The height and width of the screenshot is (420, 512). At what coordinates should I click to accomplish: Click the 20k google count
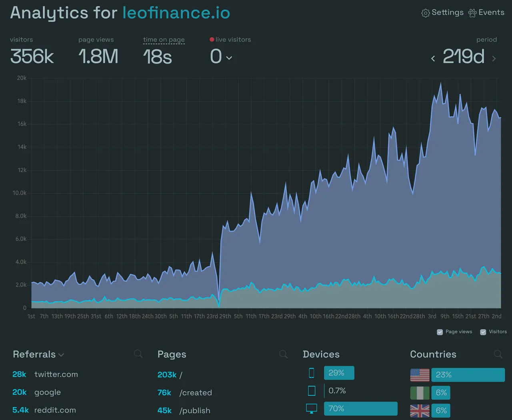(x=20, y=392)
